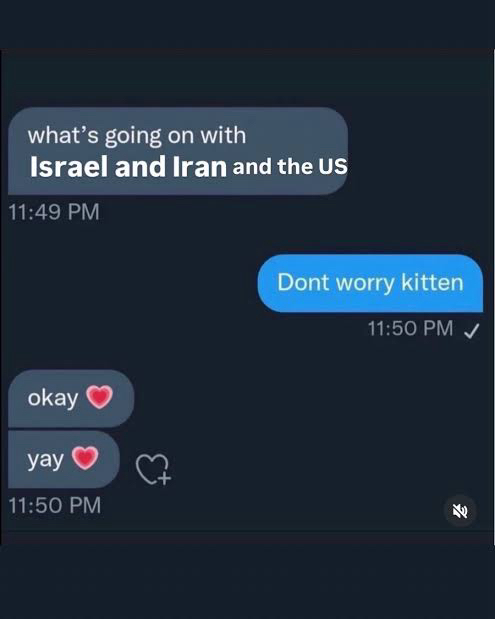Screen dimensions: 495x619
Task: Select the blue 'Dont worry kitten' message bubble
Action: [x=370, y=283]
